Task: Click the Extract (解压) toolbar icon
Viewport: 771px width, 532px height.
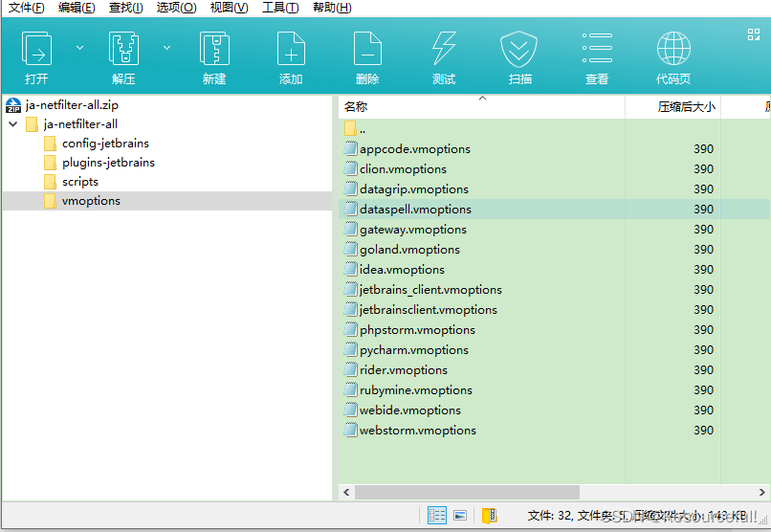Action: click(123, 49)
